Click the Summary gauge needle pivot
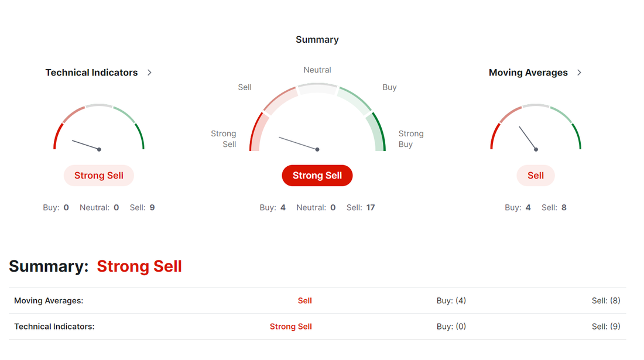The height and width of the screenshot is (360, 644). 317,149
